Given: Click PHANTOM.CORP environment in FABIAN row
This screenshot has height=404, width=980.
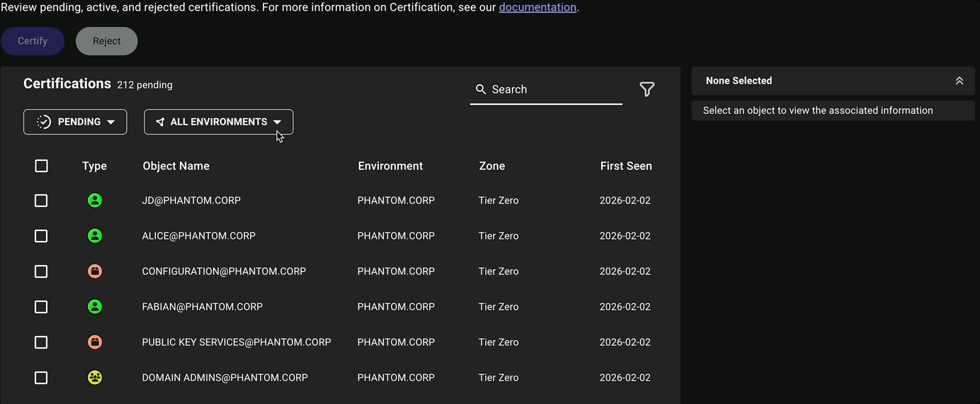Looking at the screenshot, I should click(396, 307).
